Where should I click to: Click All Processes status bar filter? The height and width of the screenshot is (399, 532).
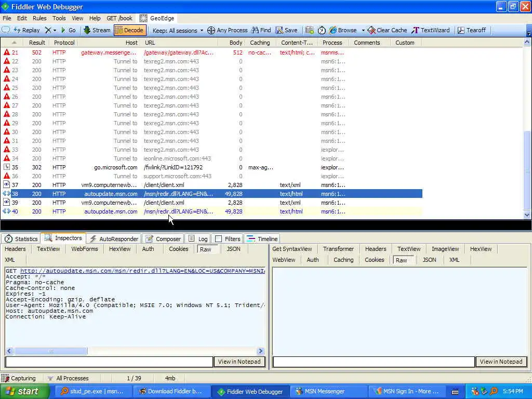tap(68, 378)
